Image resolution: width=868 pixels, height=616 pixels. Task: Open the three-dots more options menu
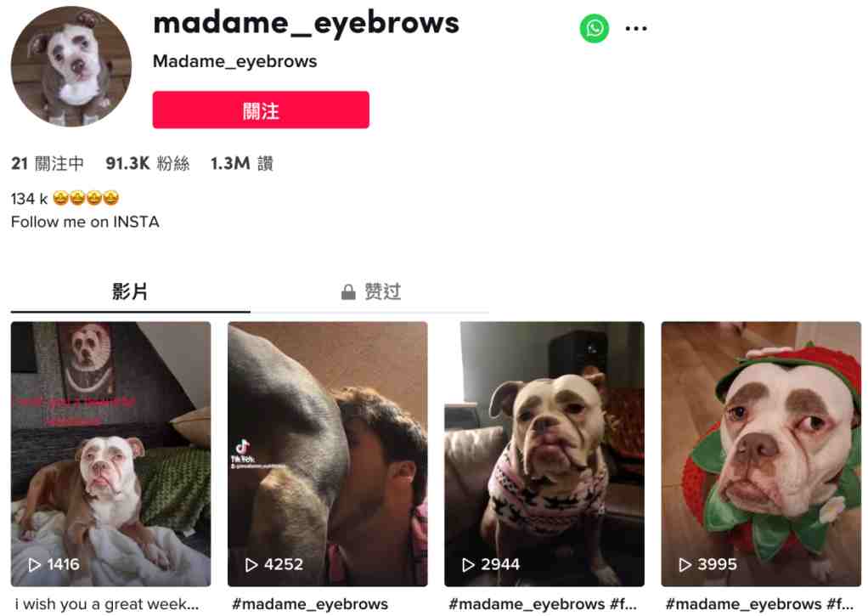point(636,28)
